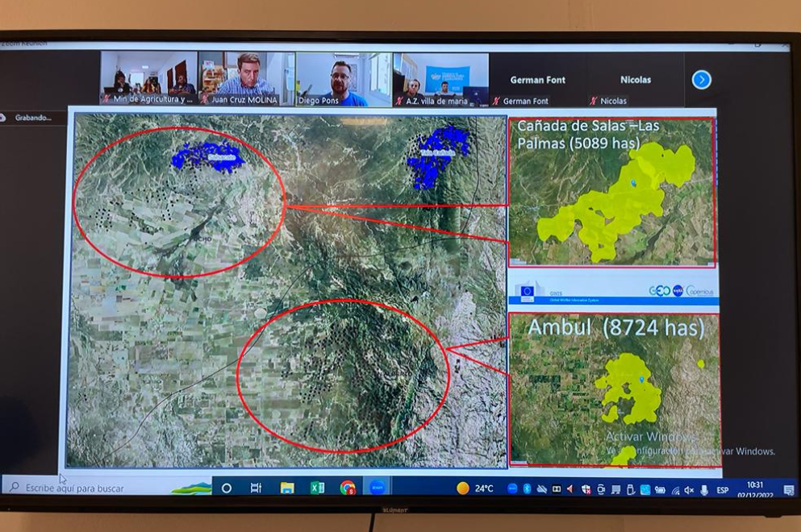The height and width of the screenshot is (532, 801).
Task: Select the A.Z. villa de maria video thumbnail
Action: [441, 80]
